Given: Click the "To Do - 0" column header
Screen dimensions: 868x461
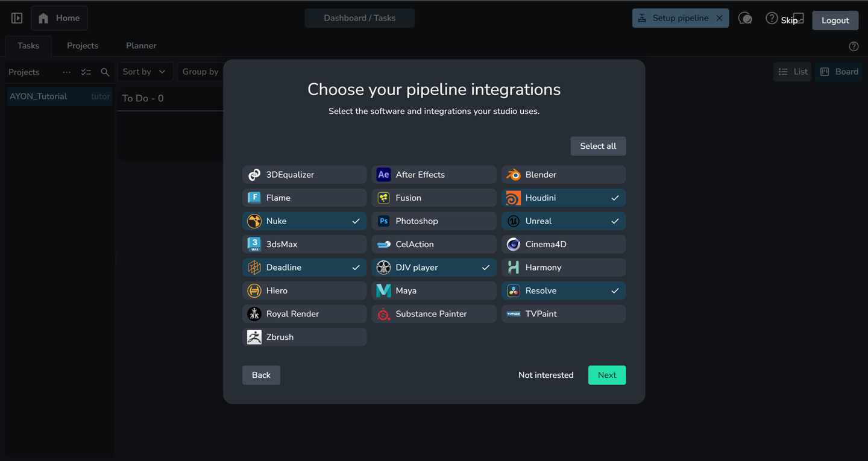Looking at the screenshot, I should tap(143, 98).
